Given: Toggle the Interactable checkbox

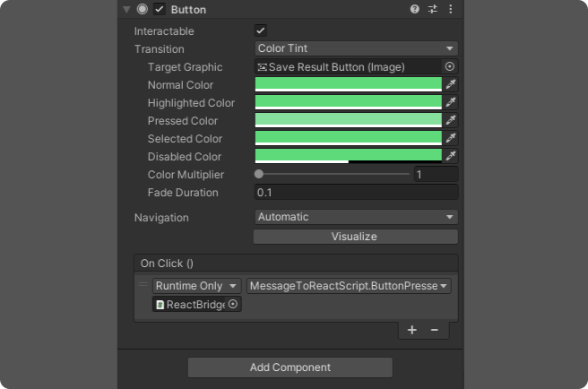Looking at the screenshot, I should [261, 31].
